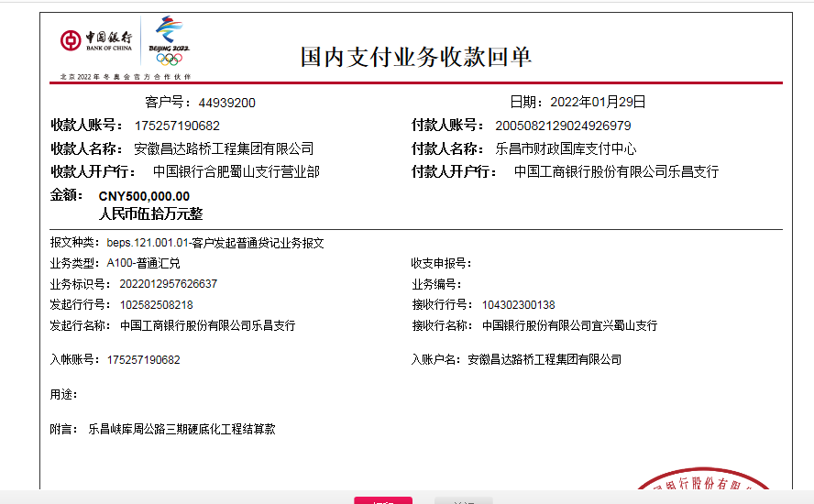814x504 pixels.
Task: Click the amount in words 人民币伍拾万元整
Action: pyautogui.click(x=150, y=214)
